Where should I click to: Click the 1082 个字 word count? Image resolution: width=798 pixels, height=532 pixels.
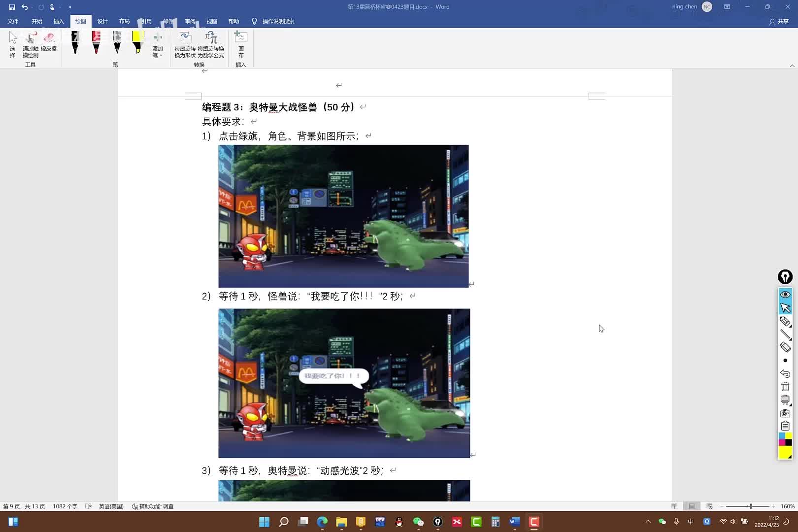[x=65, y=506]
